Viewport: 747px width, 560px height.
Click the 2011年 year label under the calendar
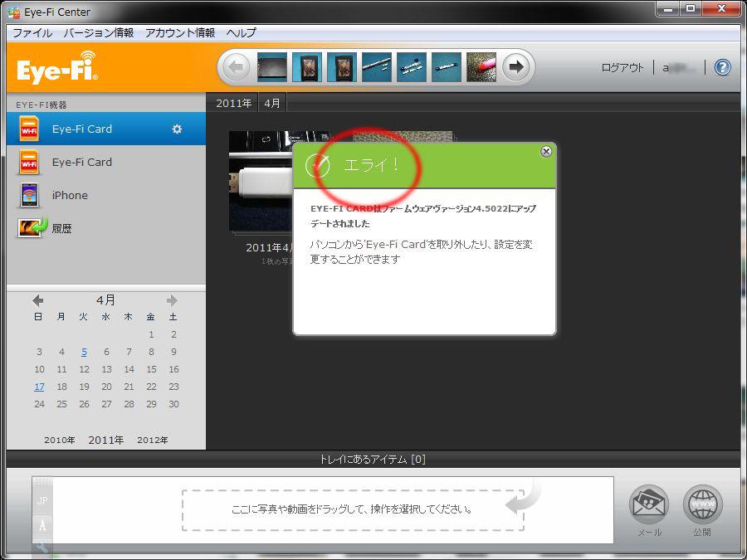[x=105, y=440]
